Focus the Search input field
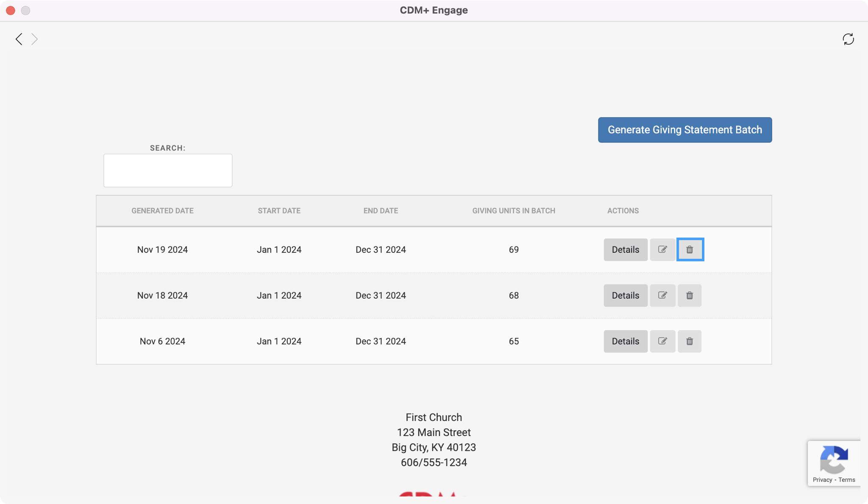The width and height of the screenshot is (868, 504). point(168,170)
